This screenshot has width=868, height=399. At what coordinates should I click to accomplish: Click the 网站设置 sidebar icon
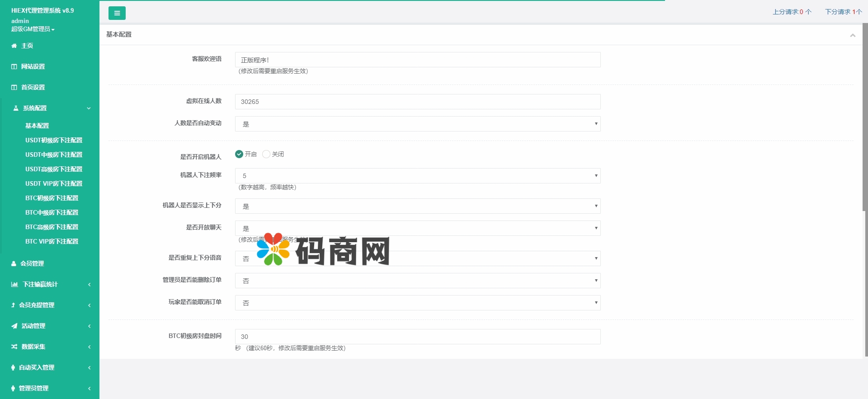pos(14,66)
